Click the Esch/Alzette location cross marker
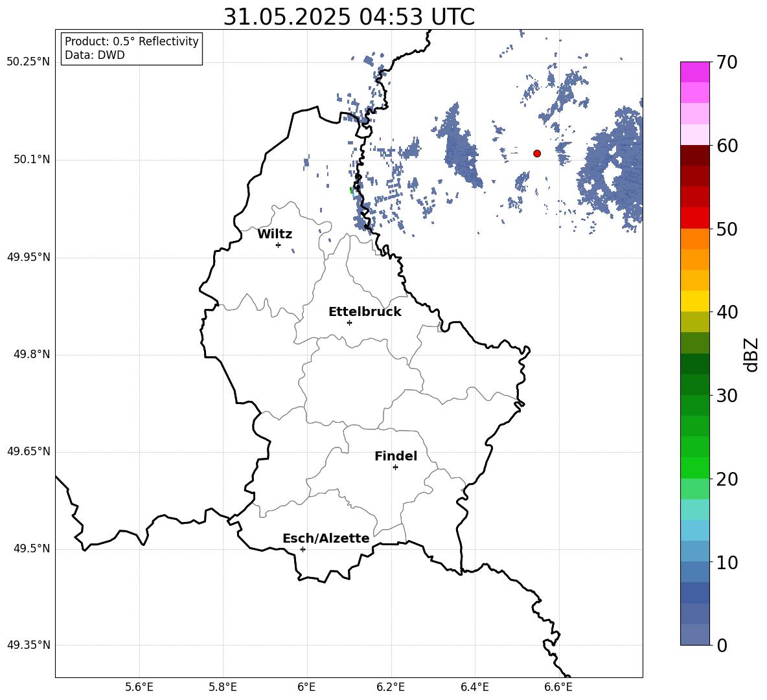 point(303,549)
